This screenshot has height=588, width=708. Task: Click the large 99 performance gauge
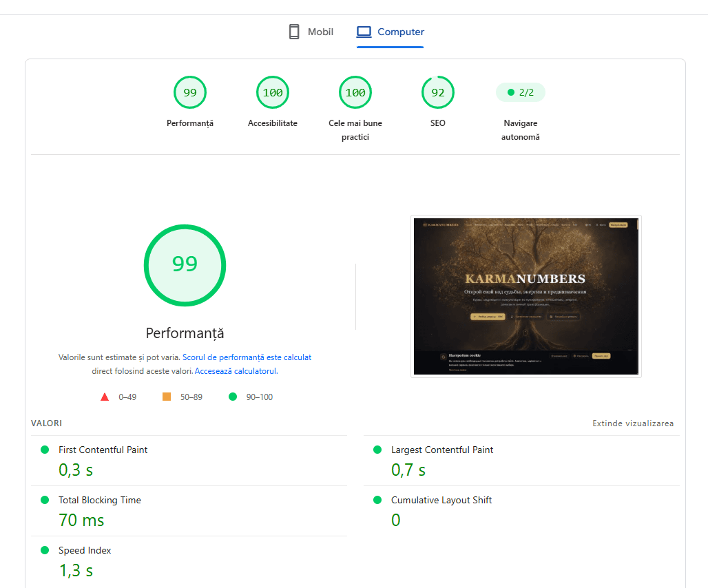(185, 265)
